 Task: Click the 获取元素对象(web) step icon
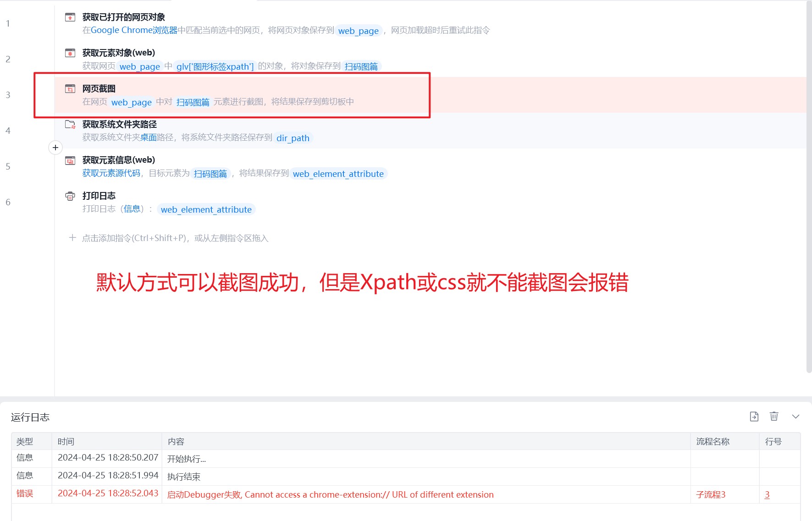tap(70, 53)
